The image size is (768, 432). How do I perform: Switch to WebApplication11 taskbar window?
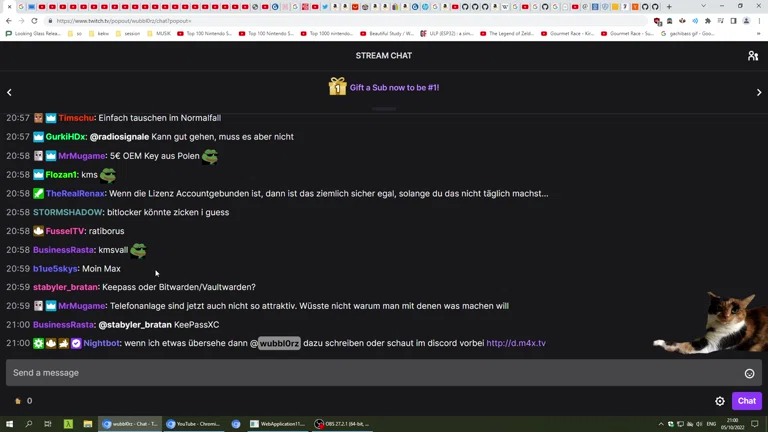[x=277, y=424]
